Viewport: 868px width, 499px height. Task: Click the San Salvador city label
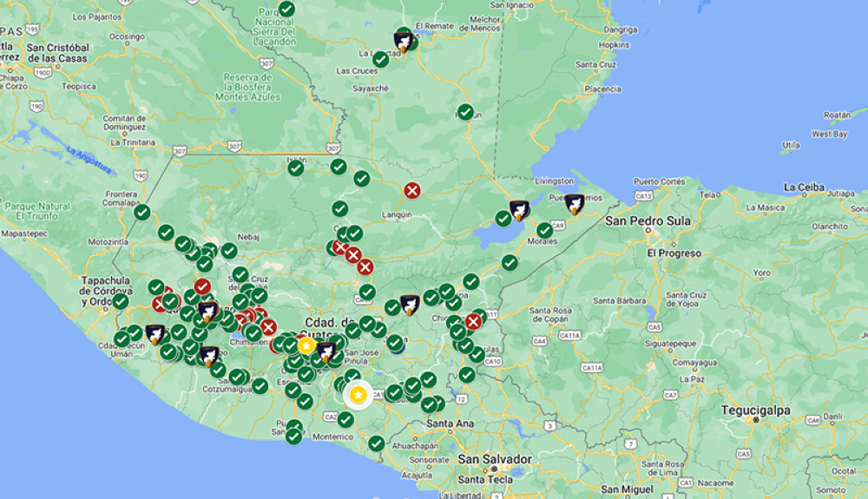coord(494,459)
